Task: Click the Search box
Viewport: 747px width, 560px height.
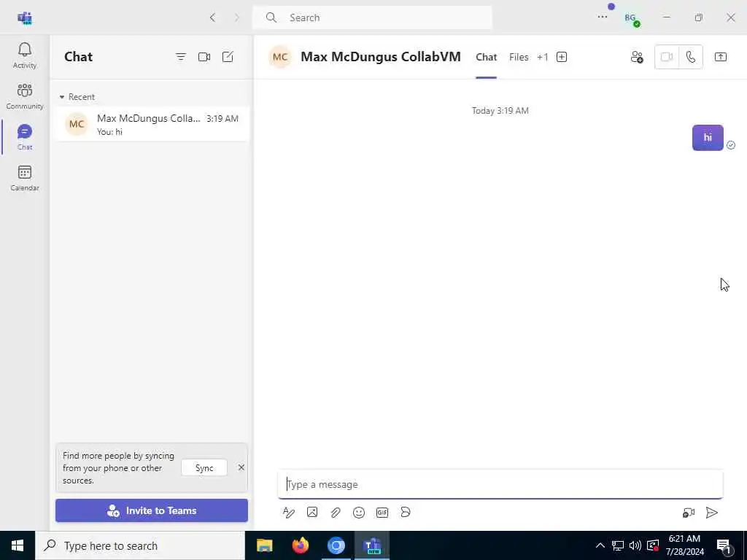Action: coord(372,17)
